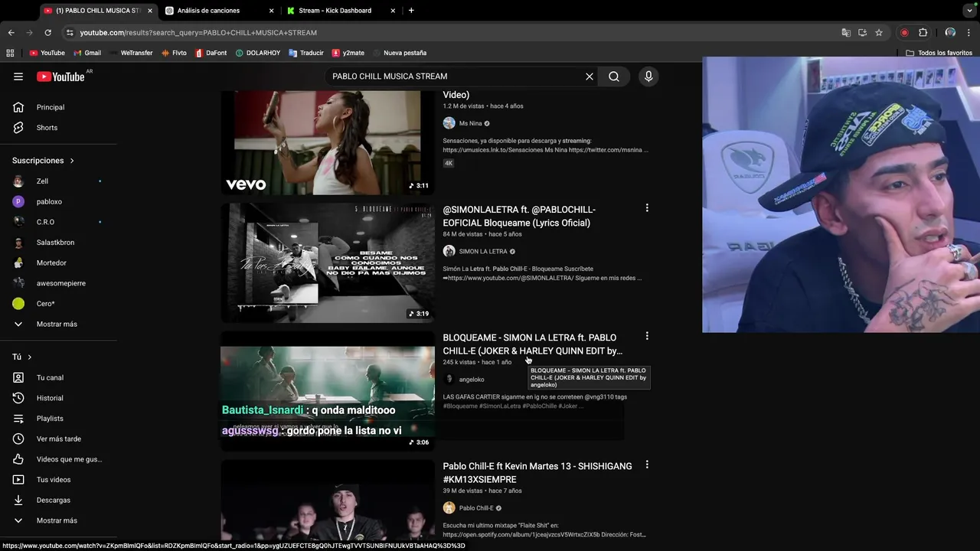Open options menu for SHISHIGANG video
The width and height of the screenshot is (980, 551).
click(647, 465)
